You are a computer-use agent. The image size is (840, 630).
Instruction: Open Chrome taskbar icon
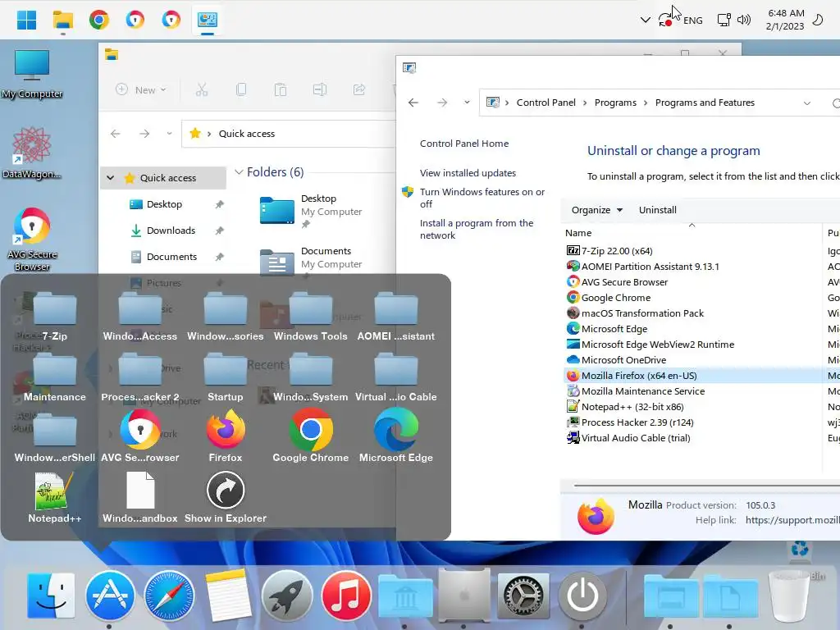[x=99, y=20]
